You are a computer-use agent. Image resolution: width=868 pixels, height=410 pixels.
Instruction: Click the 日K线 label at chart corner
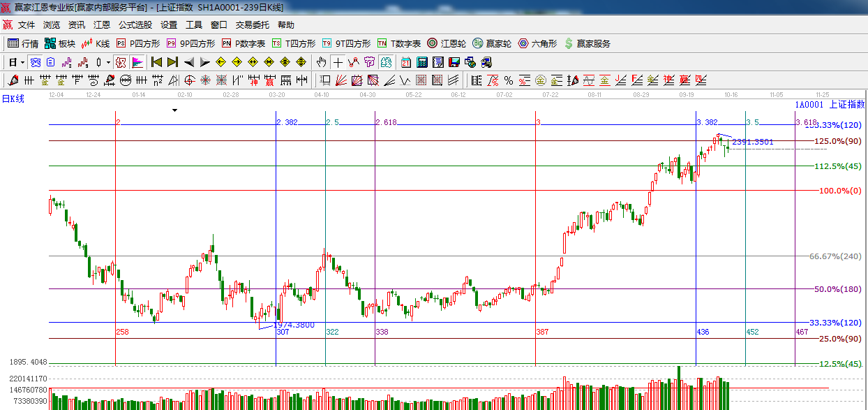tap(13, 99)
